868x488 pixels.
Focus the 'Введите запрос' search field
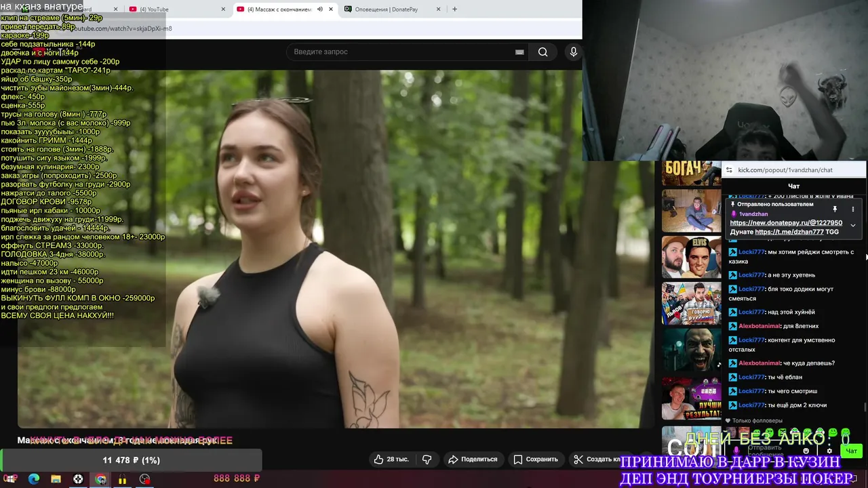pos(407,52)
